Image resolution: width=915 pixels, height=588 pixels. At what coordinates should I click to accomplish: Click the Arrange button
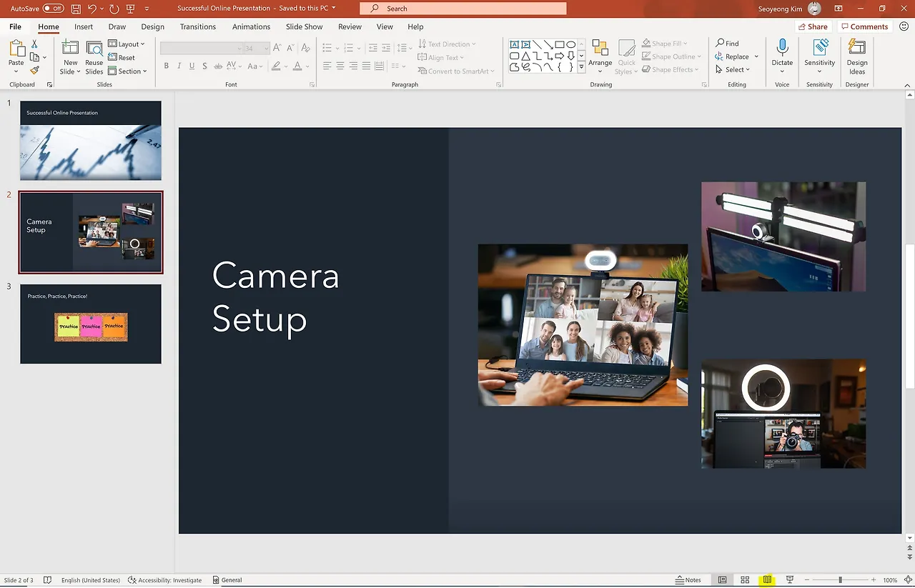tap(600, 57)
